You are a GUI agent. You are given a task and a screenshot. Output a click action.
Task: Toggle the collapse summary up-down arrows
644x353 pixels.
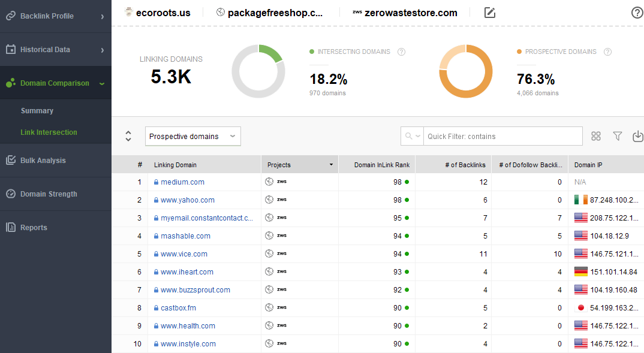(x=128, y=136)
